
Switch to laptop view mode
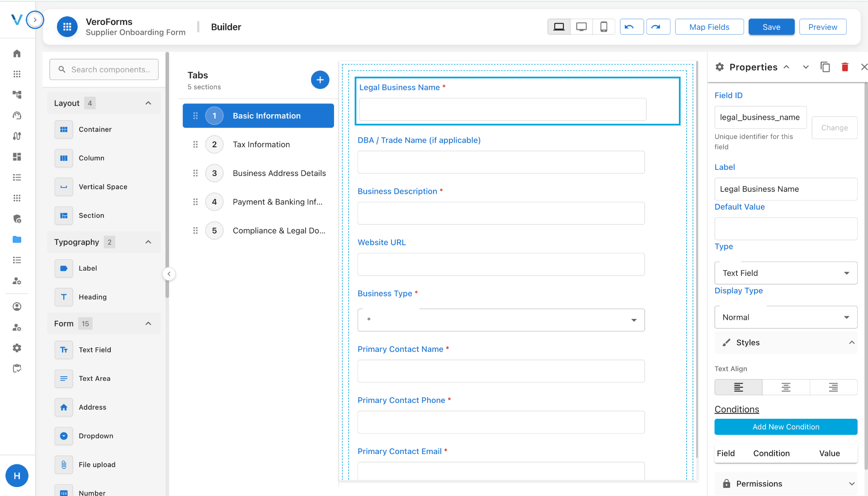click(x=559, y=27)
